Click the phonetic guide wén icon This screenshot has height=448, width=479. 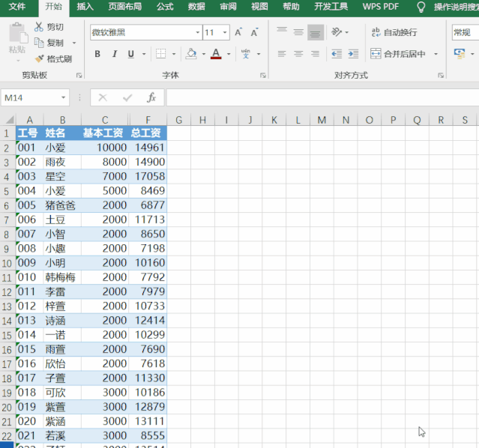pos(246,54)
